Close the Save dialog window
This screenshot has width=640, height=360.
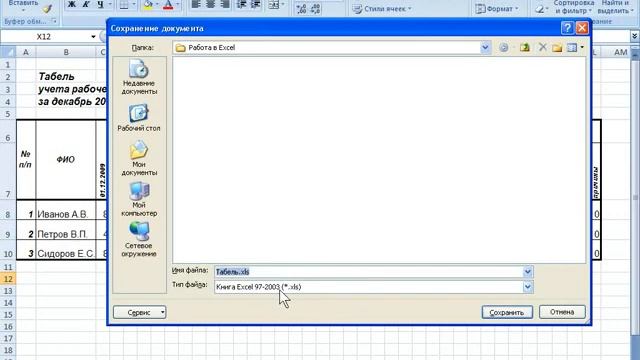(x=582, y=28)
